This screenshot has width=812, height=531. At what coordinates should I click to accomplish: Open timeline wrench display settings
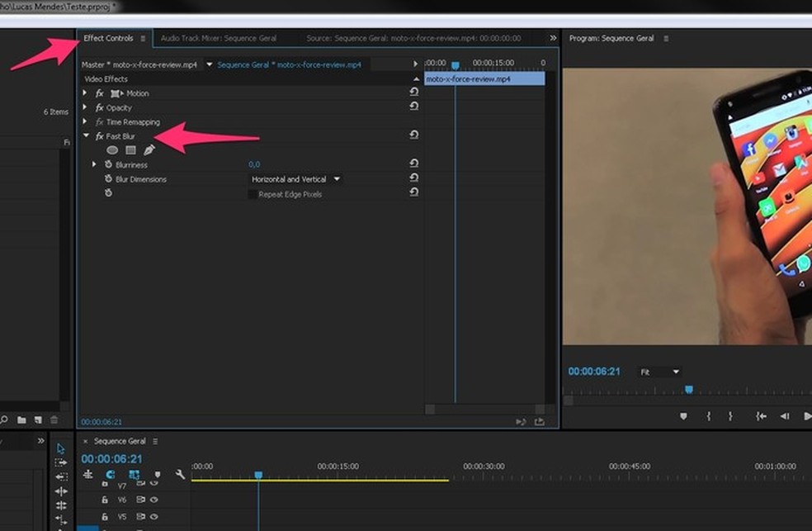[181, 475]
